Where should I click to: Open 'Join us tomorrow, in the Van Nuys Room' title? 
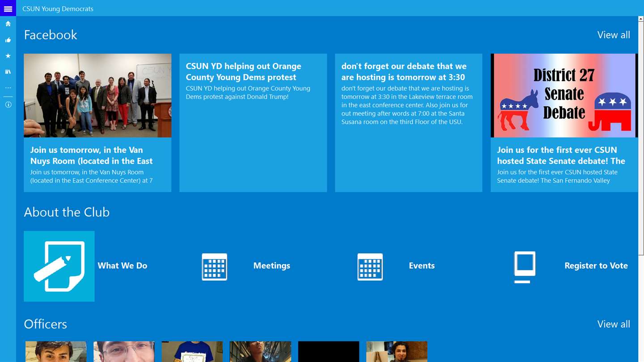coord(92,156)
